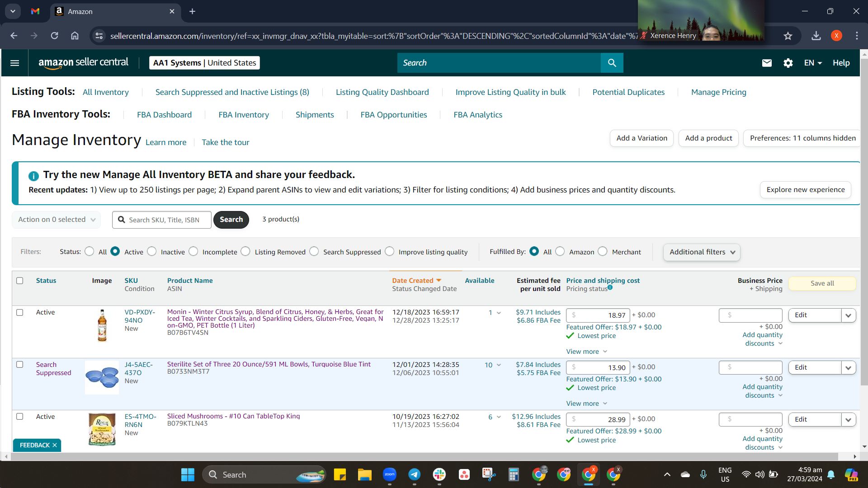868x488 pixels.
Task: Choose the Listing Removed status filter
Action: tap(245, 251)
